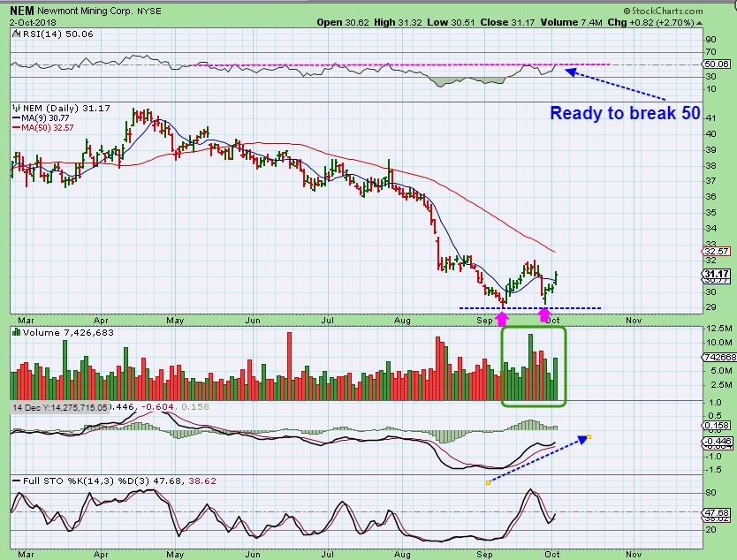This screenshot has height=560, width=737.
Task: Click the 0.158 histogram value tag on axis
Action: pyautogui.click(x=717, y=425)
